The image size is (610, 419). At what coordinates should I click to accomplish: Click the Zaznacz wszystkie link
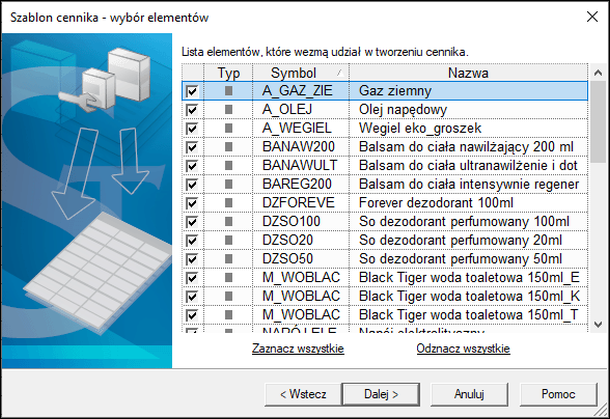[298, 349]
